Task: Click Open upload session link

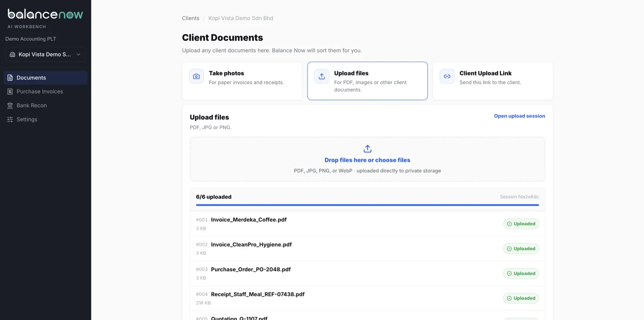Action: pyautogui.click(x=520, y=116)
